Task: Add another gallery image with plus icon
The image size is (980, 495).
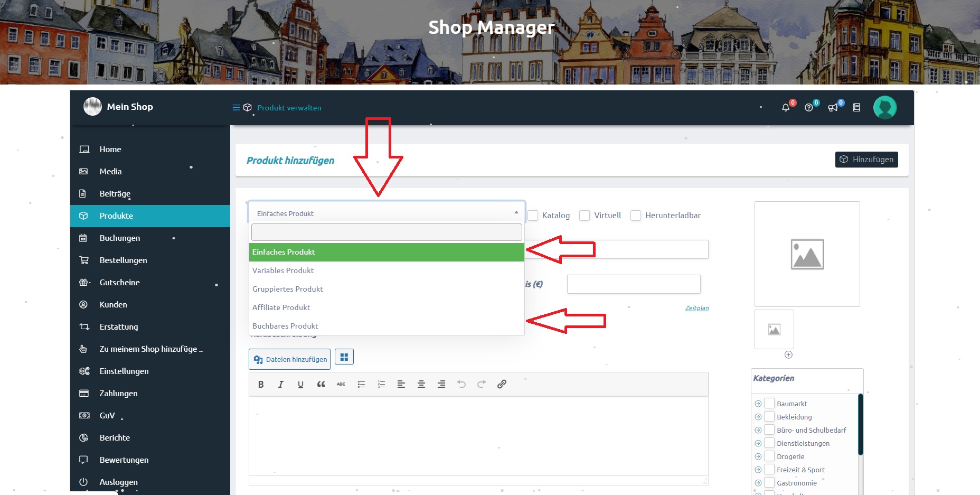Action: point(788,354)
